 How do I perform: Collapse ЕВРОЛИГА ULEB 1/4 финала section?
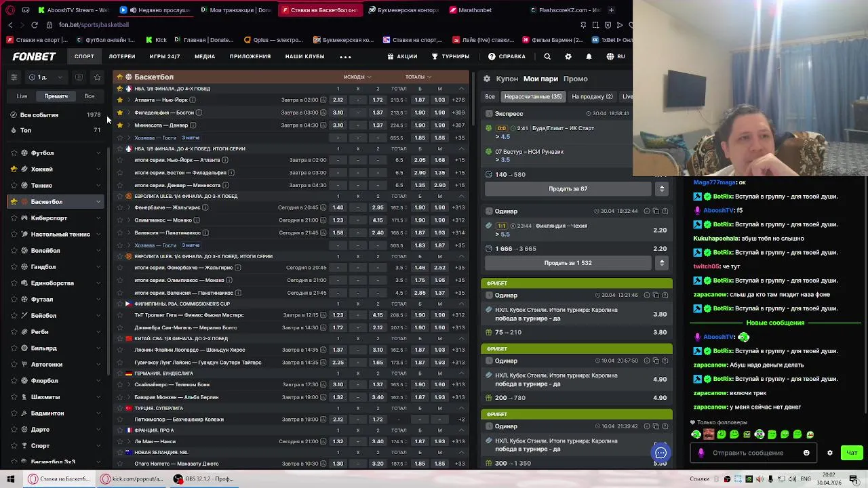coord(462,197)
